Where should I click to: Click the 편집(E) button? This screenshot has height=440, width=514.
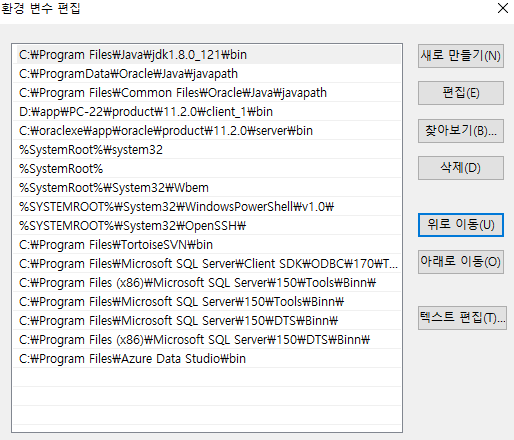(461, 93)
